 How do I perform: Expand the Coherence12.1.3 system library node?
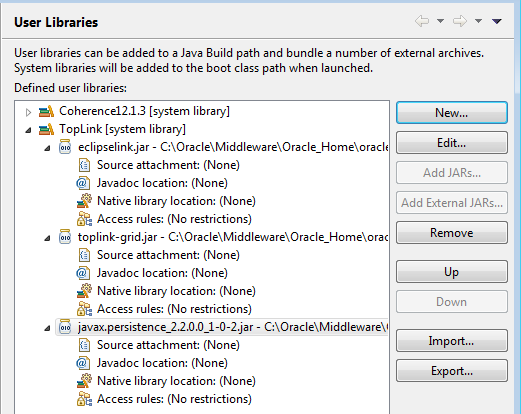click(x=28, y=112)
